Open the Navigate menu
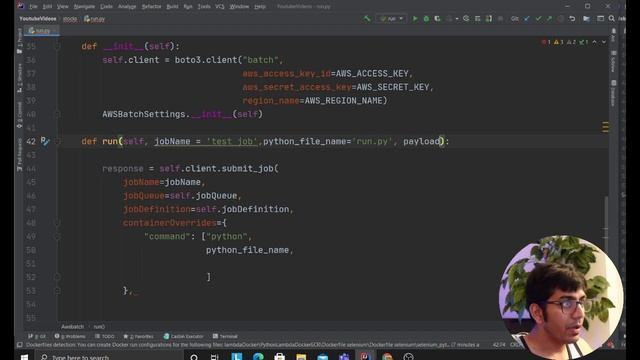This screenshot has width=640, height=360. (84, 7)
